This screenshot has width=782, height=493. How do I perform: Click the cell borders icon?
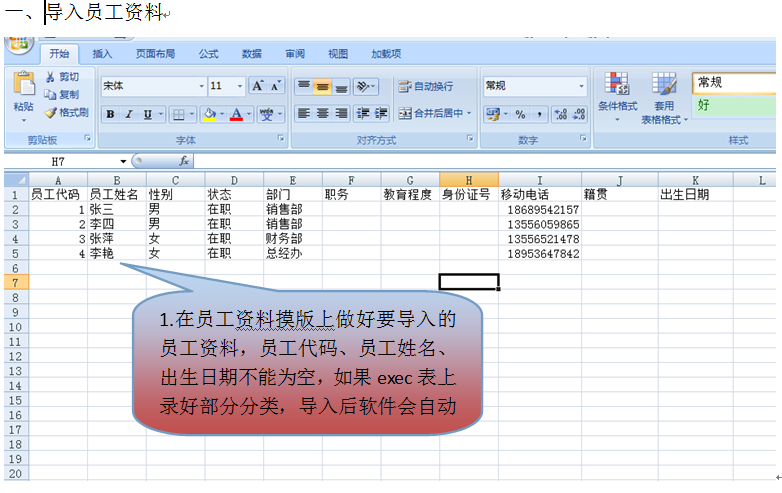179,114
